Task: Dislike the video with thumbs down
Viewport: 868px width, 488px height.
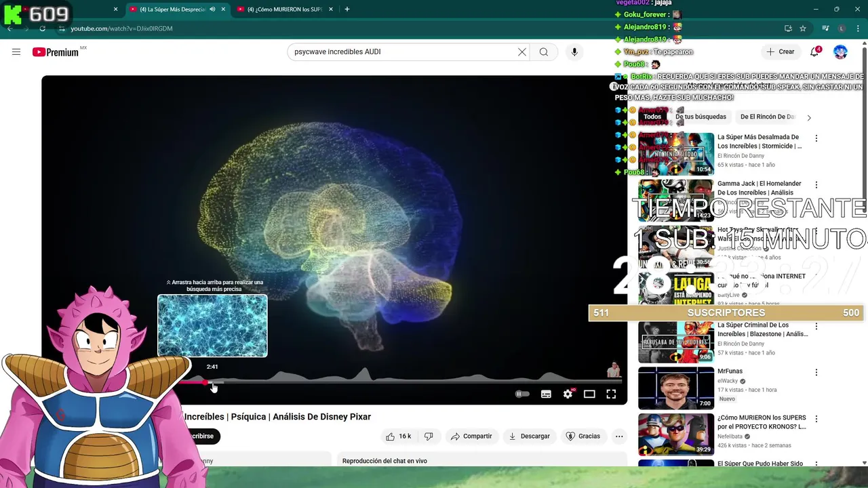Action: click(x=429, y=436)
